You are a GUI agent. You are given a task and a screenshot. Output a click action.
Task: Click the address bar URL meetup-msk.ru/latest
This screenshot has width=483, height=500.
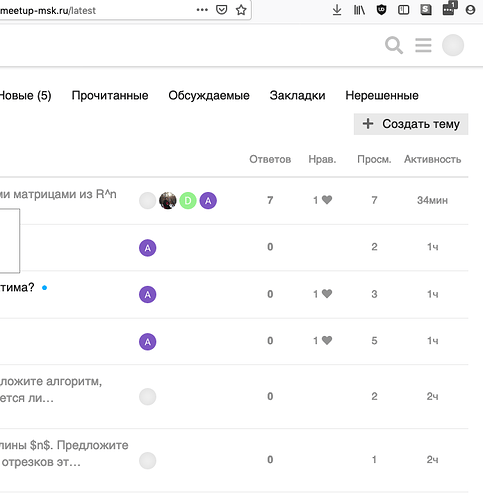click(48, 10)
